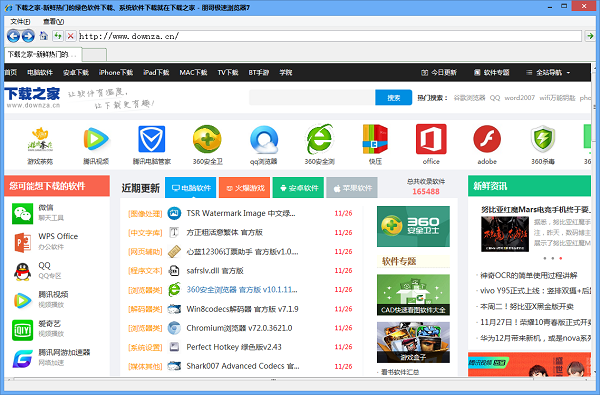Image resolution: width=600 pixels, height=395 pixels.
Task: Open the 全站导航 dropdown
Action: (548, 72)
